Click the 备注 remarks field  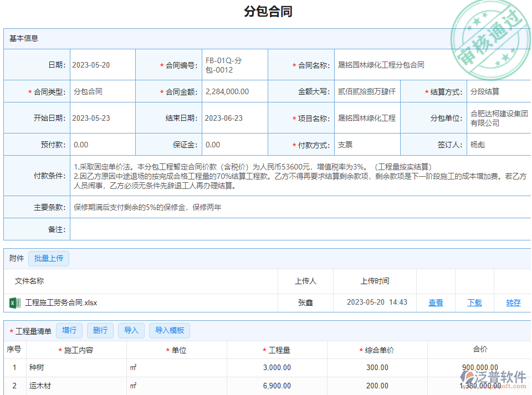299,229
